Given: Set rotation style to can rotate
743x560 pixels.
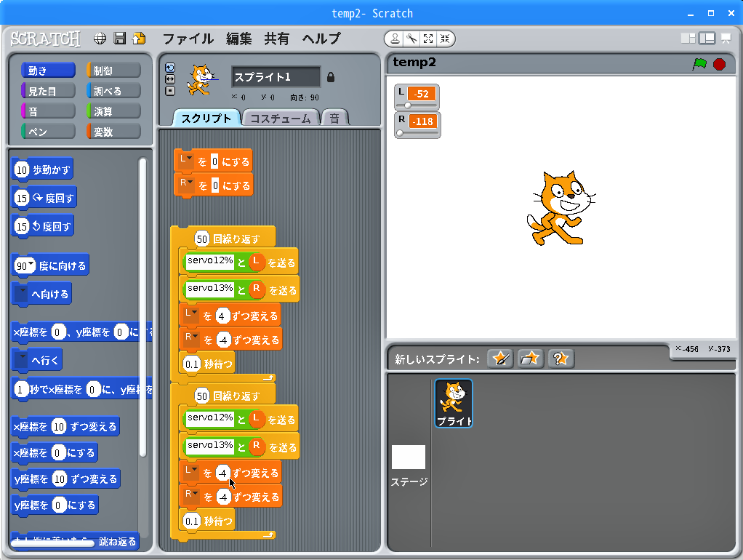Looking at the screenshot, I should pyautogui.click(x=170, y=68).
